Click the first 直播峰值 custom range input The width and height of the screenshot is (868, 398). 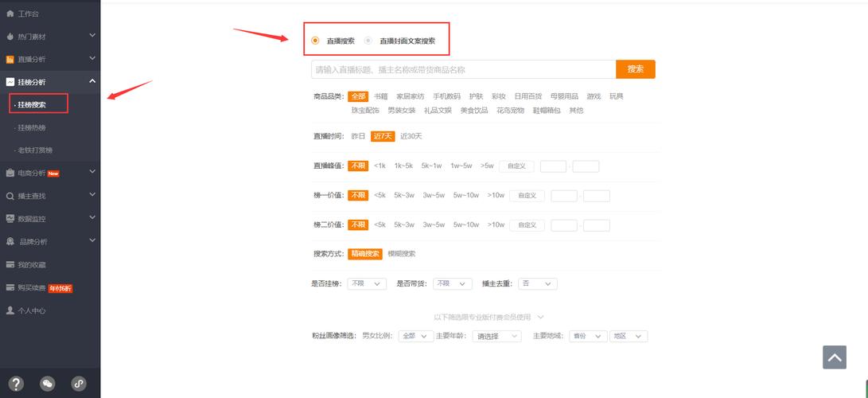553,166
